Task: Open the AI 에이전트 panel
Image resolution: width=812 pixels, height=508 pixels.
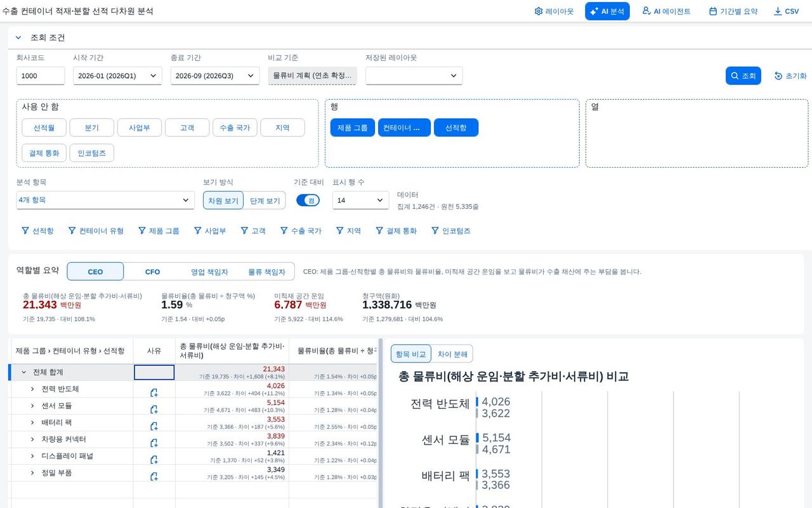Action: click(666, 11)
